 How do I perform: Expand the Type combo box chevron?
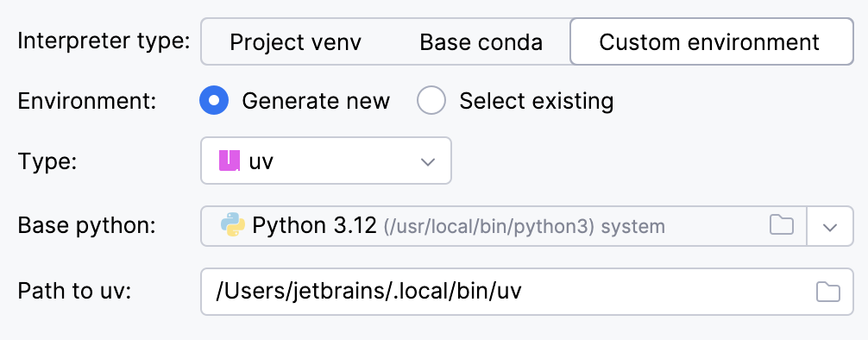click(x=427, y=161)
